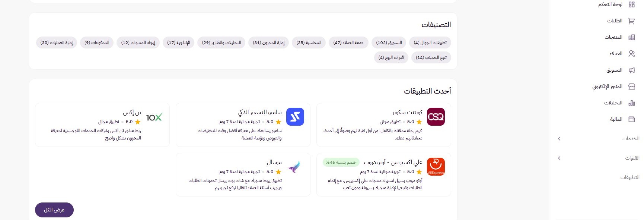This screenshot has height=220, width=644.
Task: Open the سامبو للتسعير الذكي app title
Action: [260, 112]
